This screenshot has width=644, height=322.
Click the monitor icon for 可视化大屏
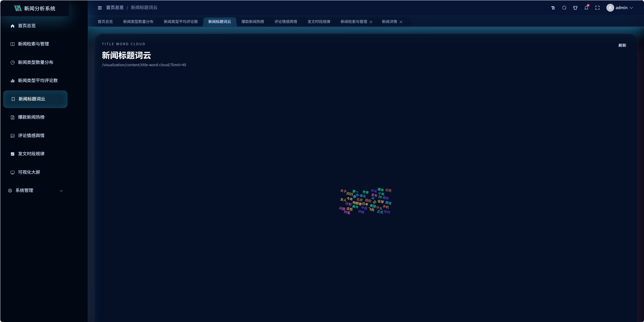point(12,172)
